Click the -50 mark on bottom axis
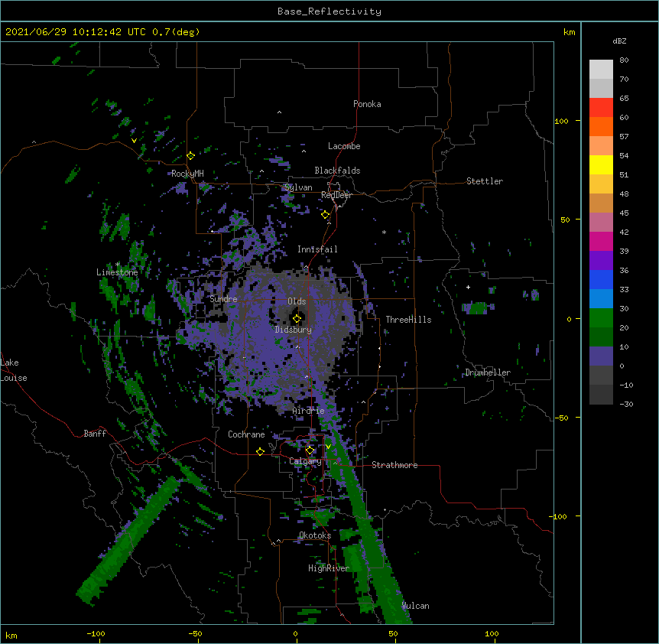 point(195,633)
